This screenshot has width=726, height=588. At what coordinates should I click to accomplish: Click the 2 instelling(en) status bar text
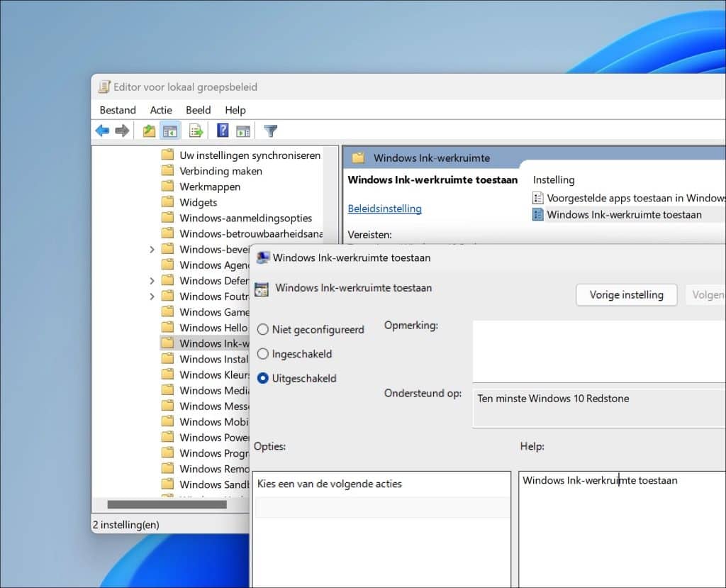point(126,525)
